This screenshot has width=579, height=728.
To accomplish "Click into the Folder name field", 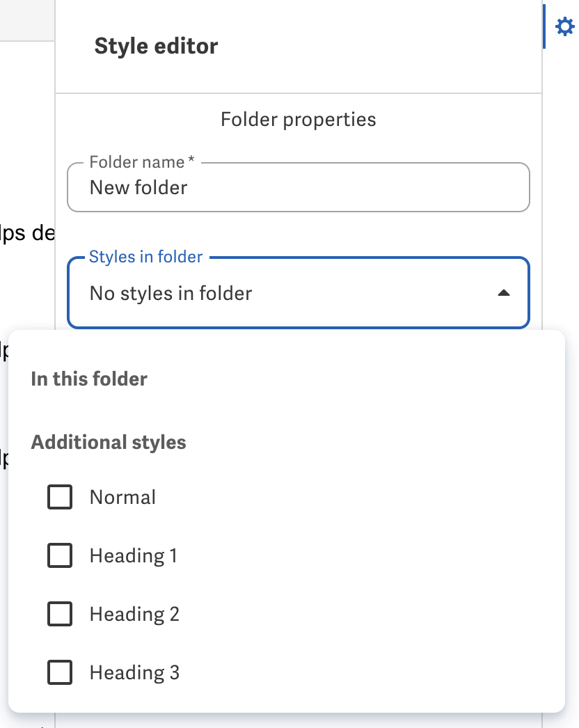I will (299, 188).
